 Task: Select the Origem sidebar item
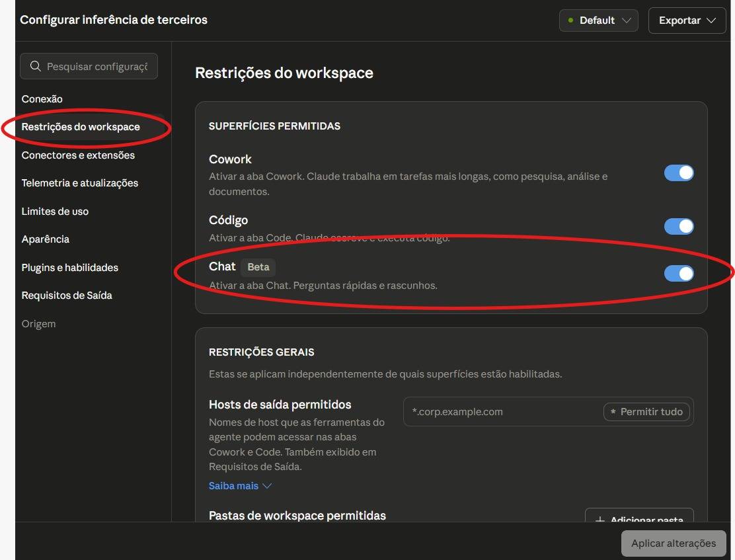coord(38,323)
